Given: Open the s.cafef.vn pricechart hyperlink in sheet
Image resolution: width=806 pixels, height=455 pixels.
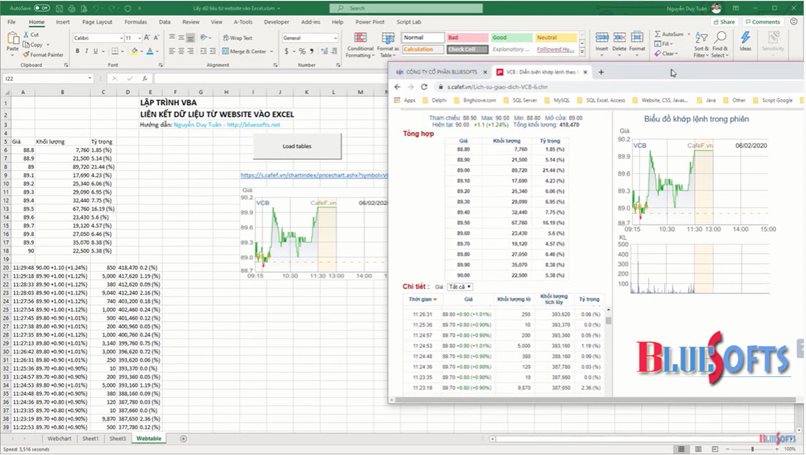Looking at the screenshot, I should [x=314, y=175].
